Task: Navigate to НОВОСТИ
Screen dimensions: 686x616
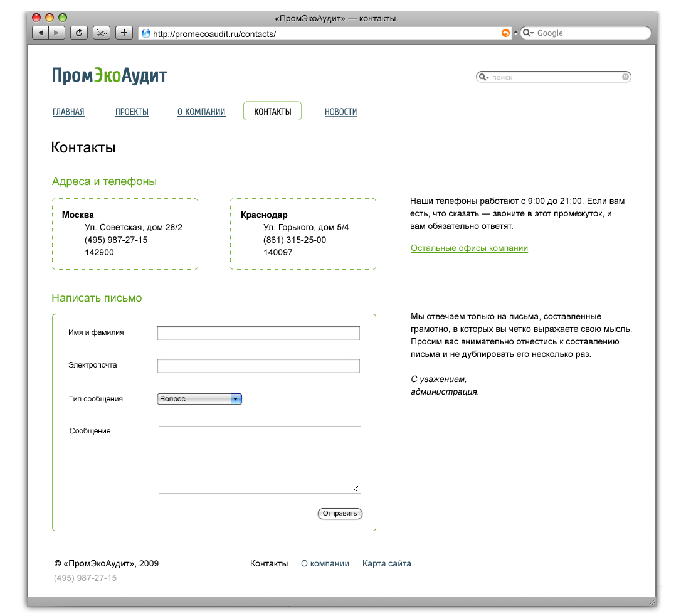Action: pyautogui.click(x=341, y=112)
